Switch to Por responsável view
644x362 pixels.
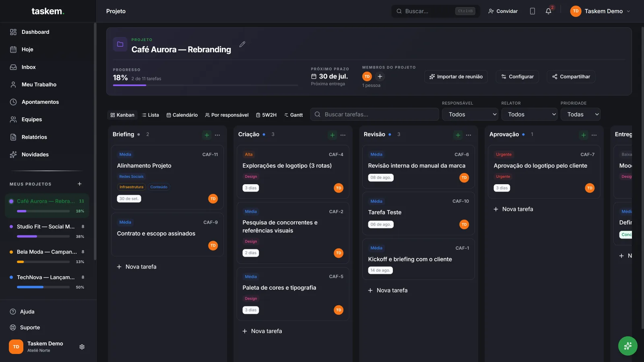coord(227,115)
